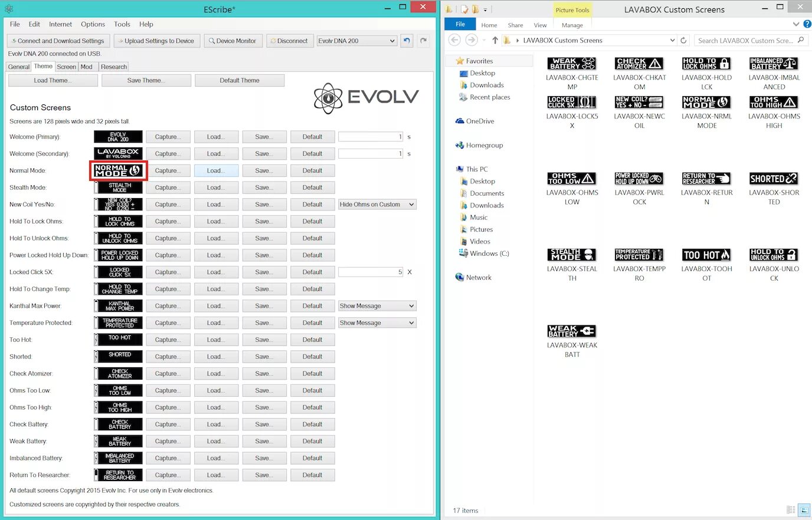Open the File menu in EScribe

click(15, 24)
